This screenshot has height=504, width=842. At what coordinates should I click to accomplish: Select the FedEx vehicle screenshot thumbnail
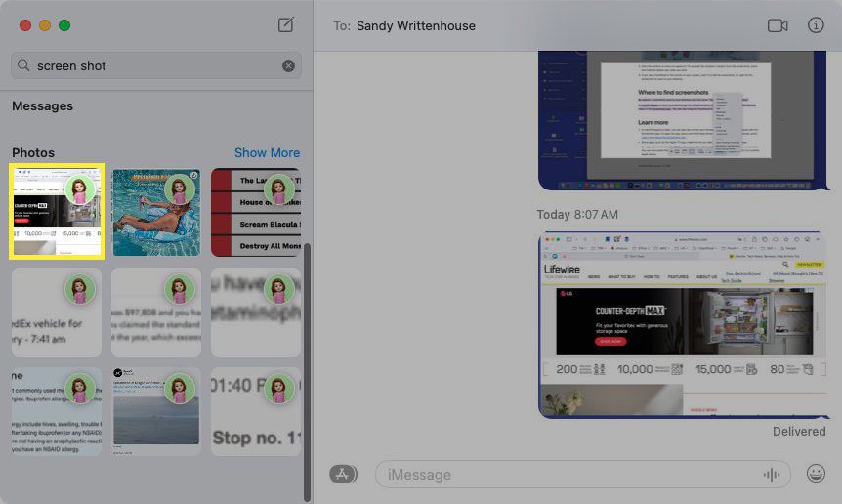point(57,312)
